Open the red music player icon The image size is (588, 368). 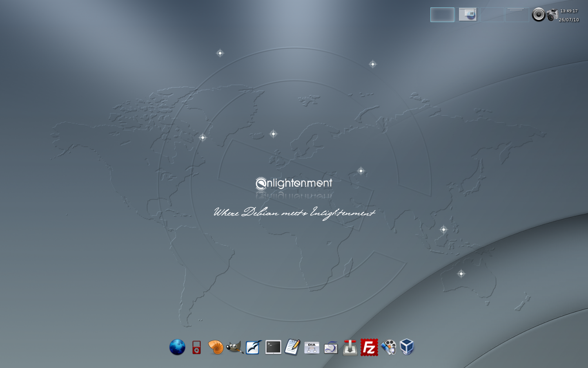click(197, 347)
